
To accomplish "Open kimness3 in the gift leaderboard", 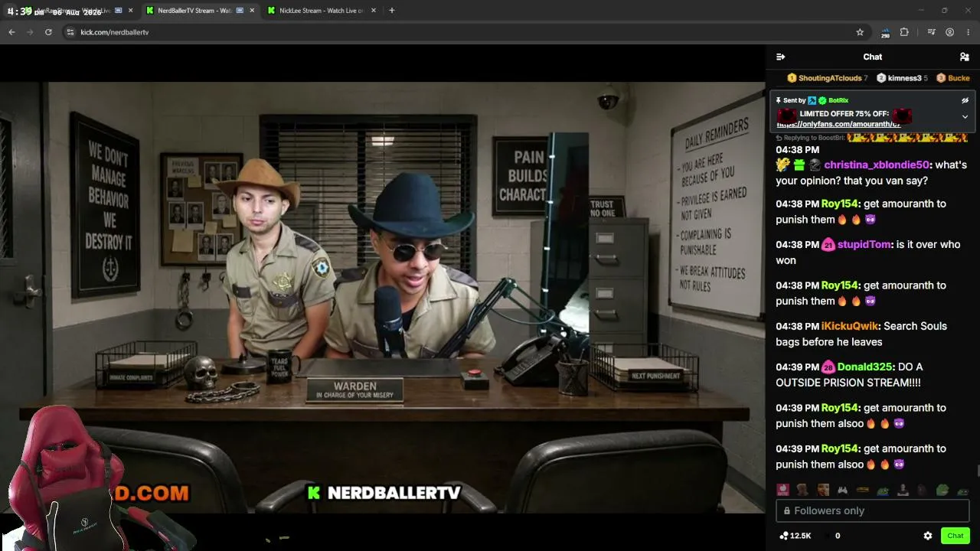I will (904, 78).
